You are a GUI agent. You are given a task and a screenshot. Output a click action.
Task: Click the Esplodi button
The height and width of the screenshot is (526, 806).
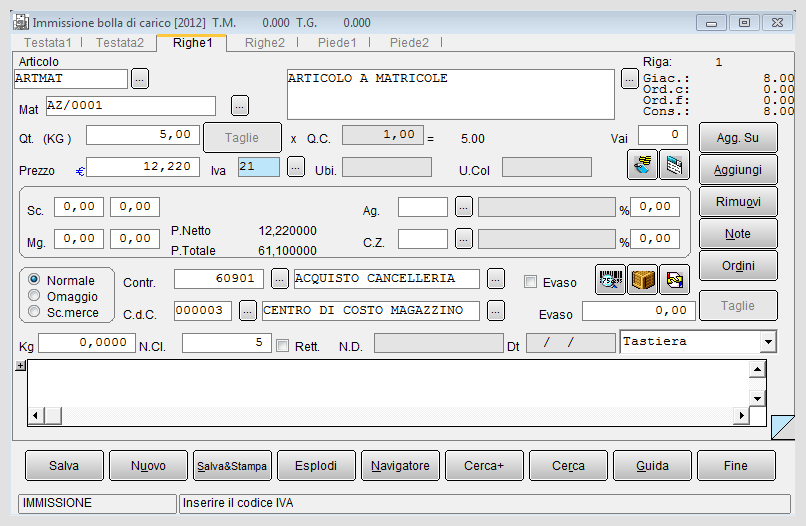pyautogui.click(x=316, y=466)
